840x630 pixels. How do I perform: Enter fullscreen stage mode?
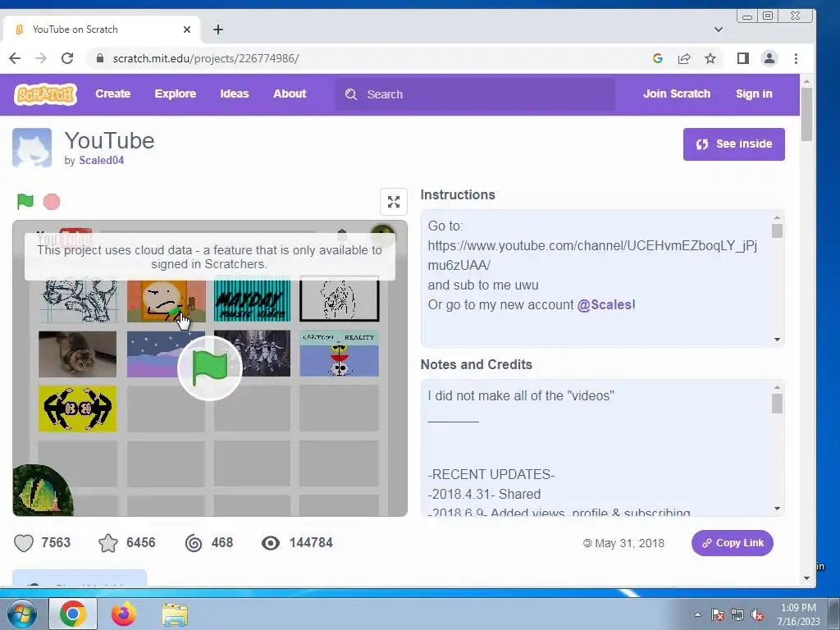tap(394, 202)
